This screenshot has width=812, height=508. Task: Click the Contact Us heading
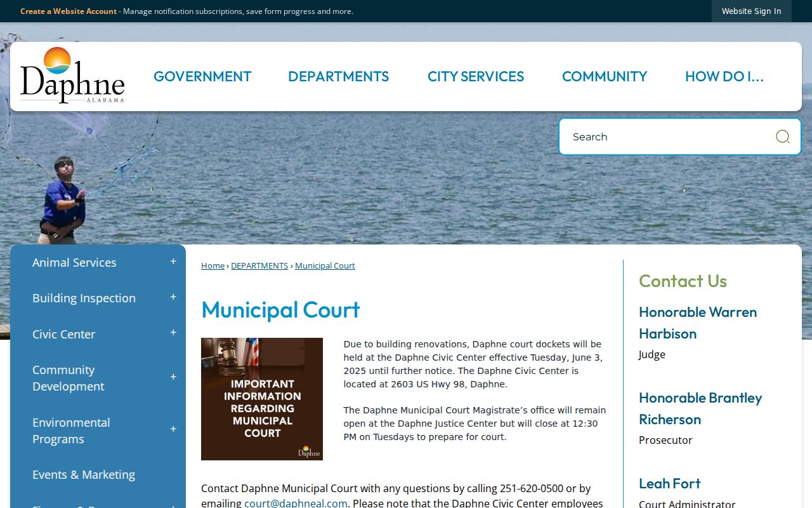click(x=683, y=281)
